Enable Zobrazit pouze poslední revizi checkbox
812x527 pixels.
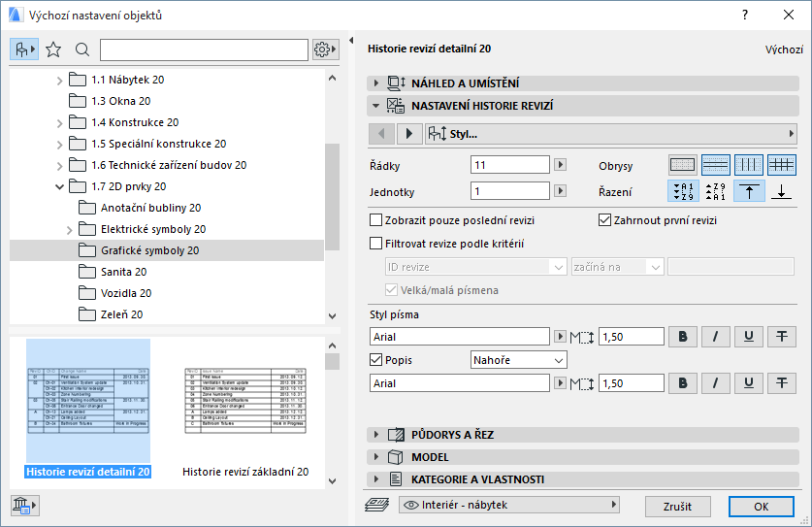[376, 220]
